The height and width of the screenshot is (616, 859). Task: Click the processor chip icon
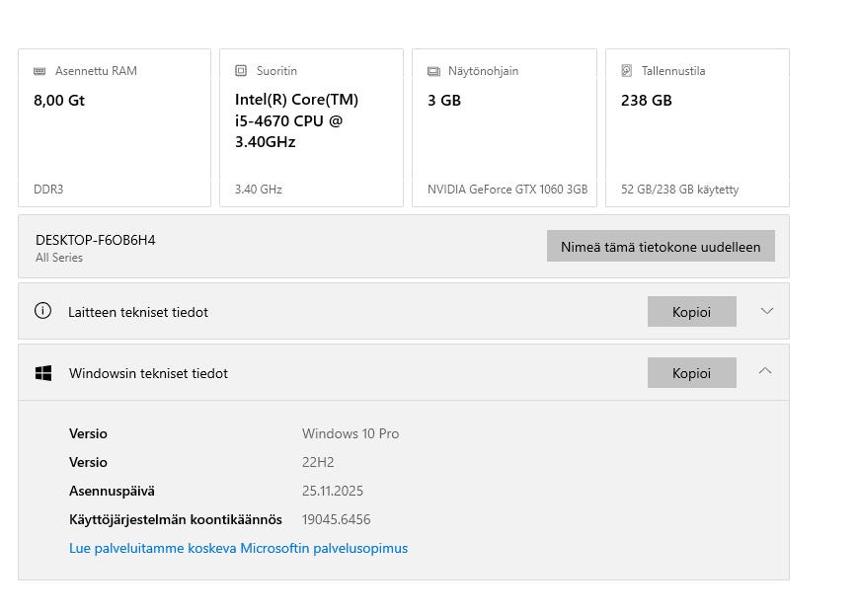click(x=241, y=71)
